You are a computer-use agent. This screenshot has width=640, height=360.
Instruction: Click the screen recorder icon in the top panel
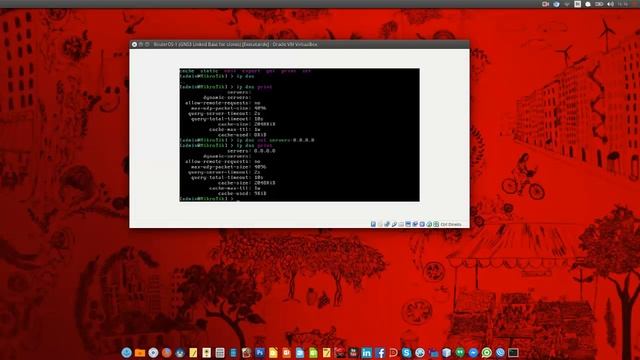point(545,4)
